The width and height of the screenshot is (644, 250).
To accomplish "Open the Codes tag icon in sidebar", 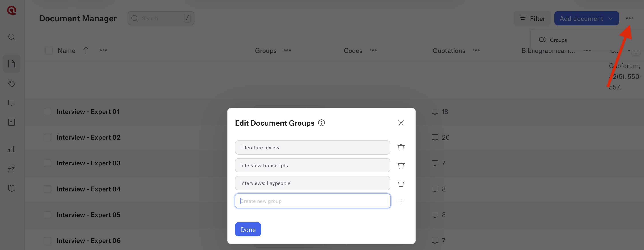I will tap(12, 83).
